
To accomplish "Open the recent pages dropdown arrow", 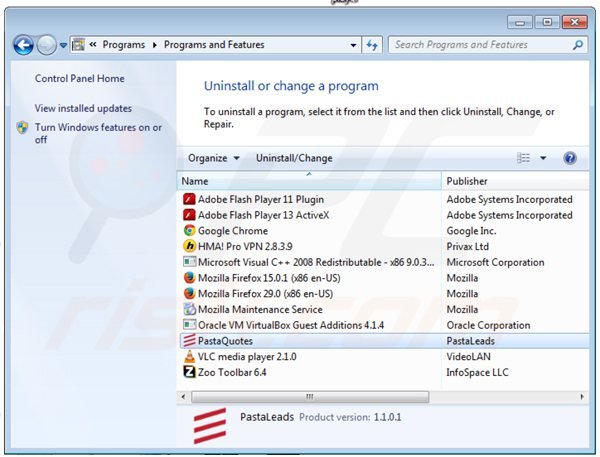I will pos(63,45).
